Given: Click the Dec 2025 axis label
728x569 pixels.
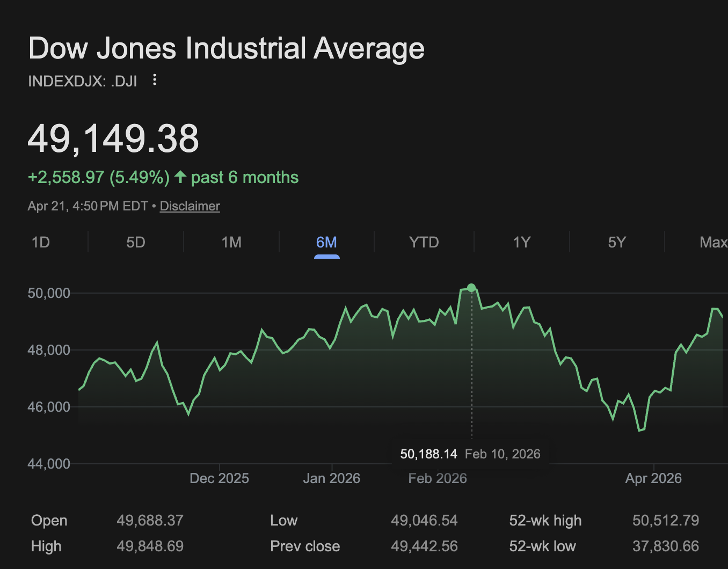Looking at the screenshot, I should [x=219, y=478].
